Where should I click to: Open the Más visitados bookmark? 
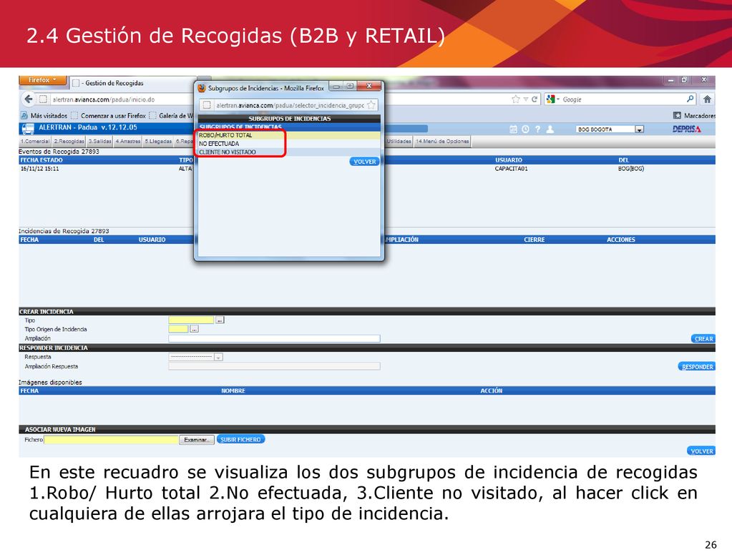[x=44, y=116]
